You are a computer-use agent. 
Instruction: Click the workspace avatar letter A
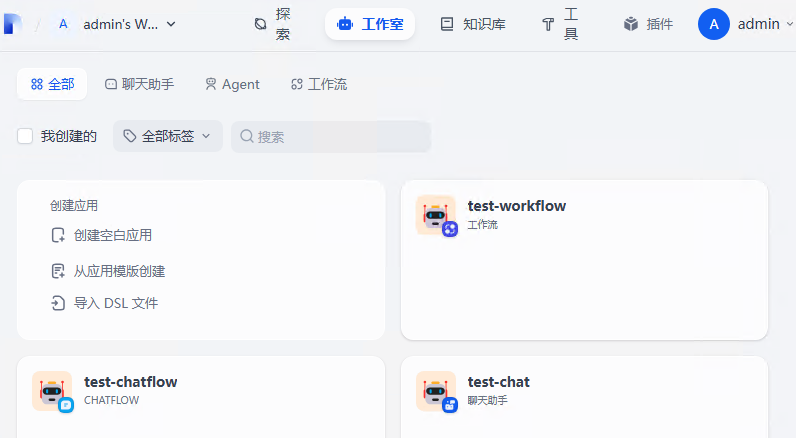(x=63, y=24)
